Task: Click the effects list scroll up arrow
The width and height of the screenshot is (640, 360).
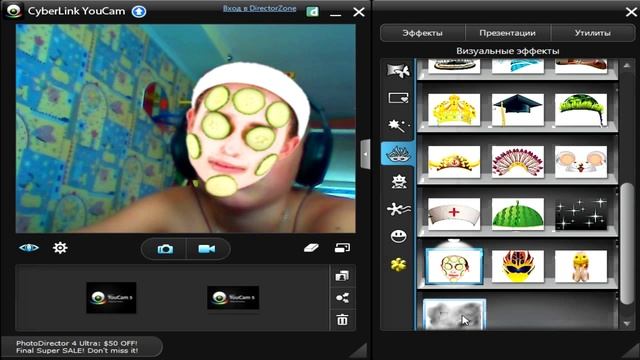Action: point(627,65)
